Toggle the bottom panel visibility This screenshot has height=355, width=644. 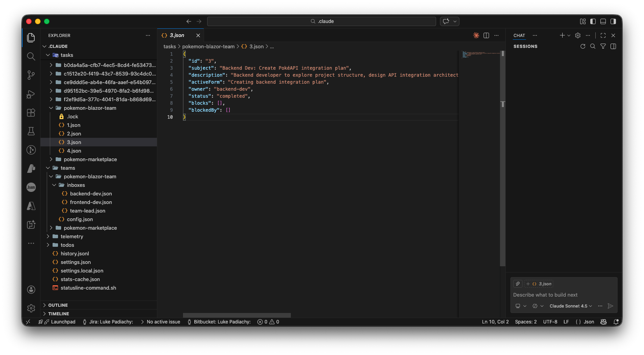coord(603,21)
